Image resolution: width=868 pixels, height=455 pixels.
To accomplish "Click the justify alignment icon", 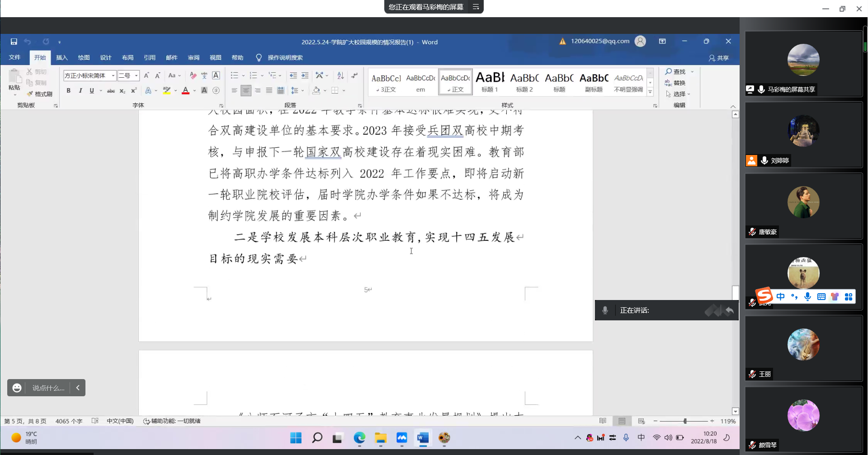I will [269, 91].
